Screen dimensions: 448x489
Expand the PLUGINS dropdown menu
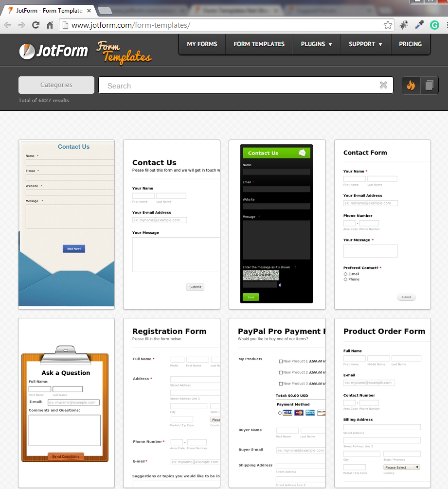pos(316,44)
